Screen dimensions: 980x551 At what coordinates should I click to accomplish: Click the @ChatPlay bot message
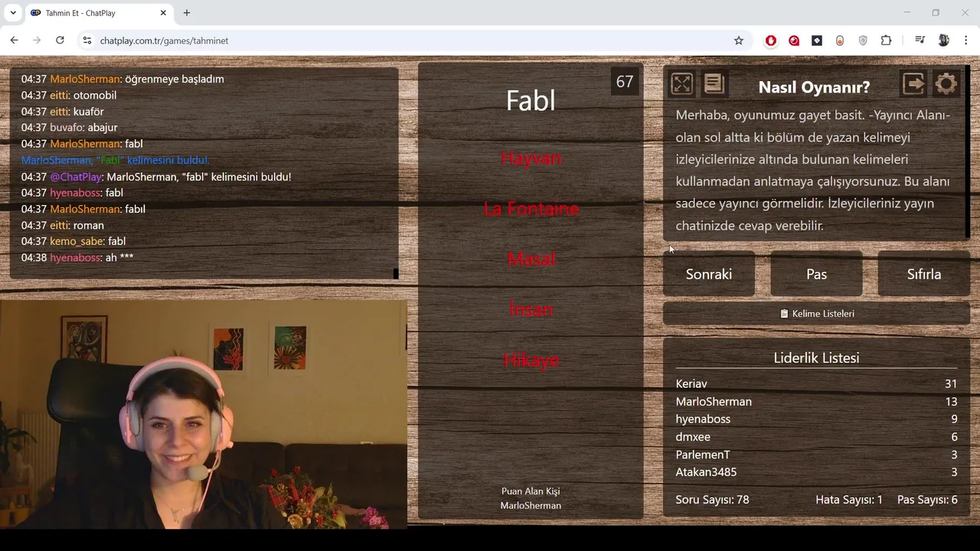tap(156, 177)
